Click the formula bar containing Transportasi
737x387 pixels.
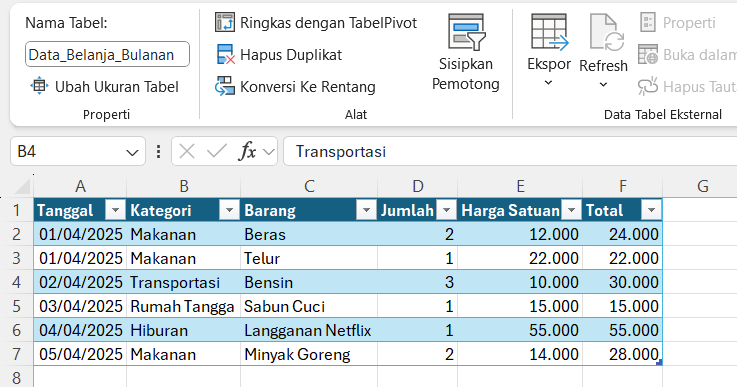[x=510, y=151]
